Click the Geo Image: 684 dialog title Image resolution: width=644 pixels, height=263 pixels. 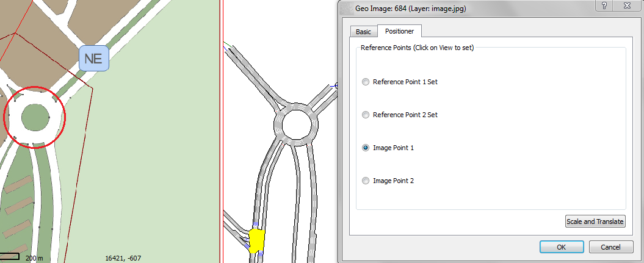410,8
